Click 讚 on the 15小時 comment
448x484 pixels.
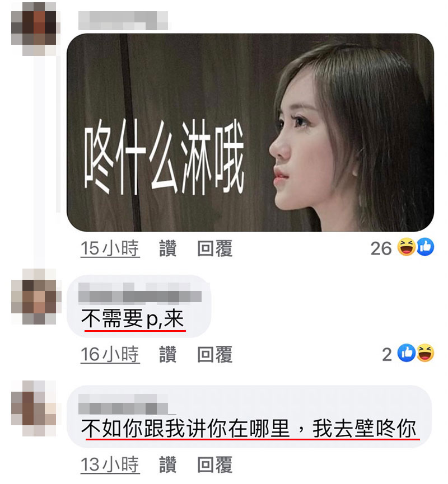pos(168,248)
